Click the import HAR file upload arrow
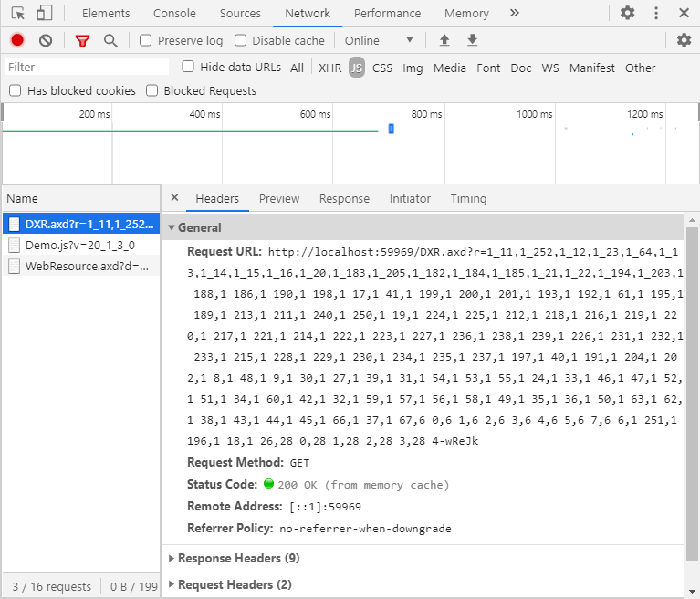Viewport: 700px width, 599px height. (x=444, y=40)
